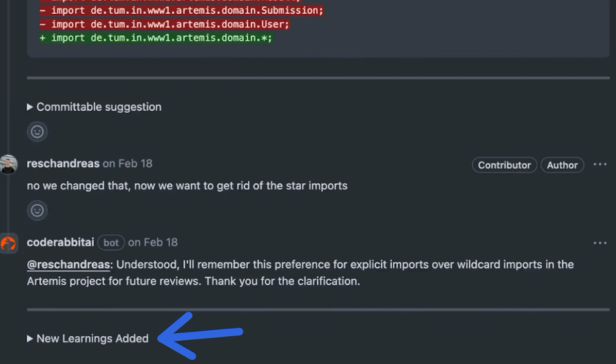
Task: Open options menu on coderabbitai's comment
Action: coord(600,243)
